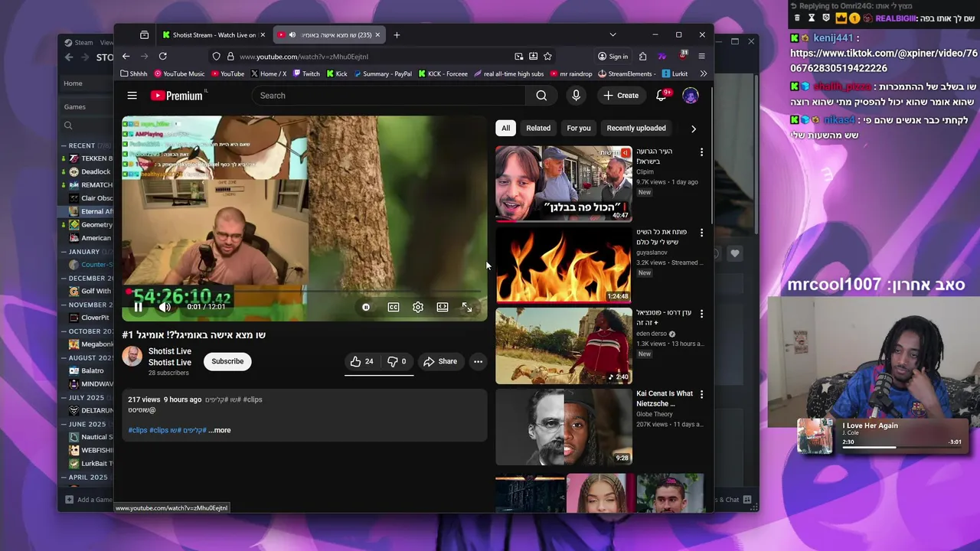Switch to the Shotist Stream Kick tab
The height and width of the screenshot is (551, 980).
coord(214,34)
